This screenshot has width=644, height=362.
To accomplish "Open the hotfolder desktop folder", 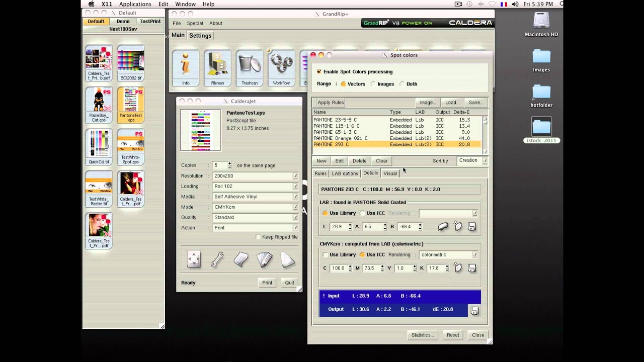I will [541, 96].
